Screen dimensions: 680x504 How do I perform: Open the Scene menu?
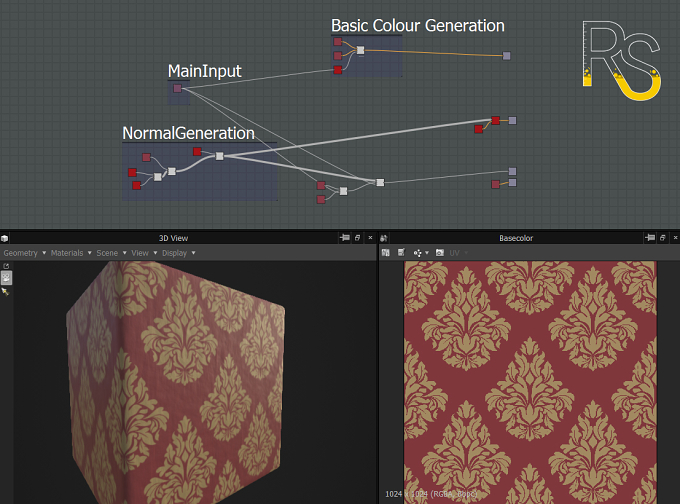(111, 253)
